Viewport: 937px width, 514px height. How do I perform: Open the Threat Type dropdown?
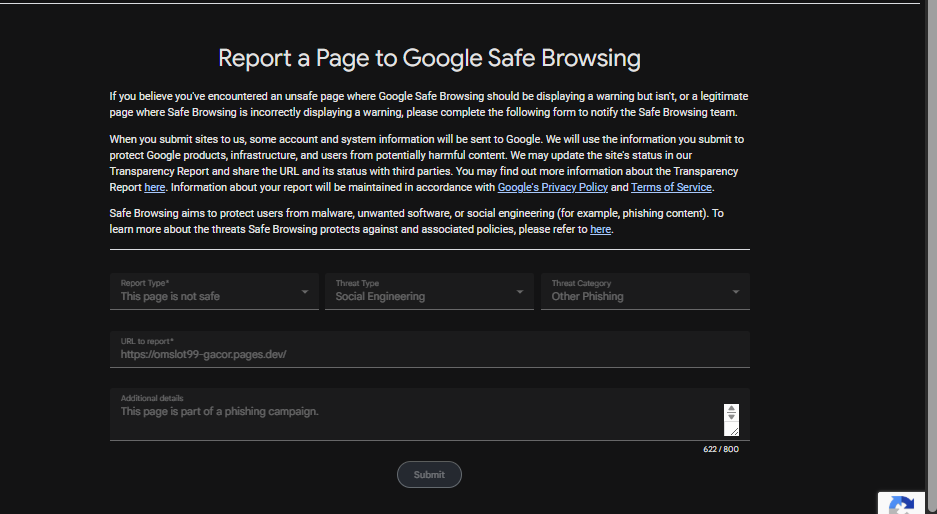(429, 291)
